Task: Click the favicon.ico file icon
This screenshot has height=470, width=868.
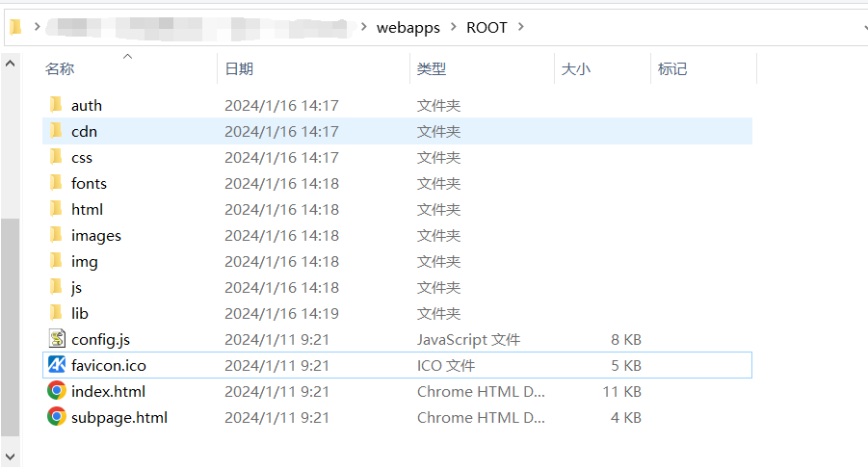Action: (57, 365)
